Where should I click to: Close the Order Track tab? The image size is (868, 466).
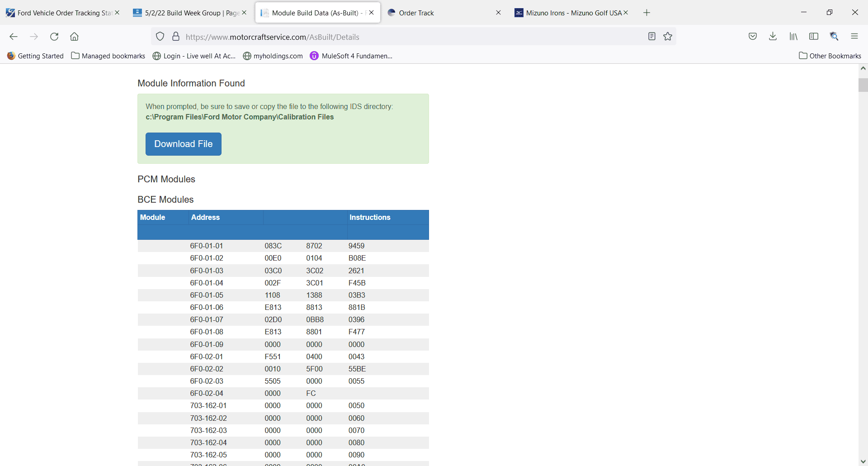499,13
